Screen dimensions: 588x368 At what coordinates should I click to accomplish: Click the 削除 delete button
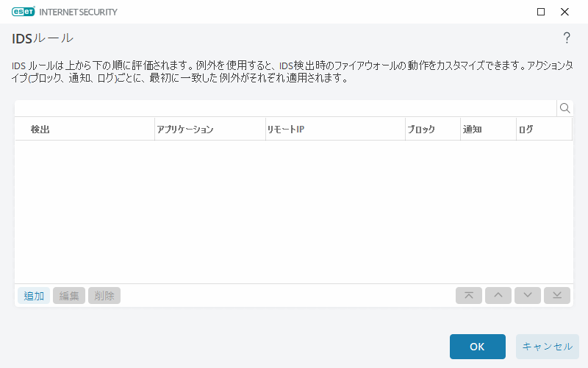pyautogui.click(x=104, y=296)
